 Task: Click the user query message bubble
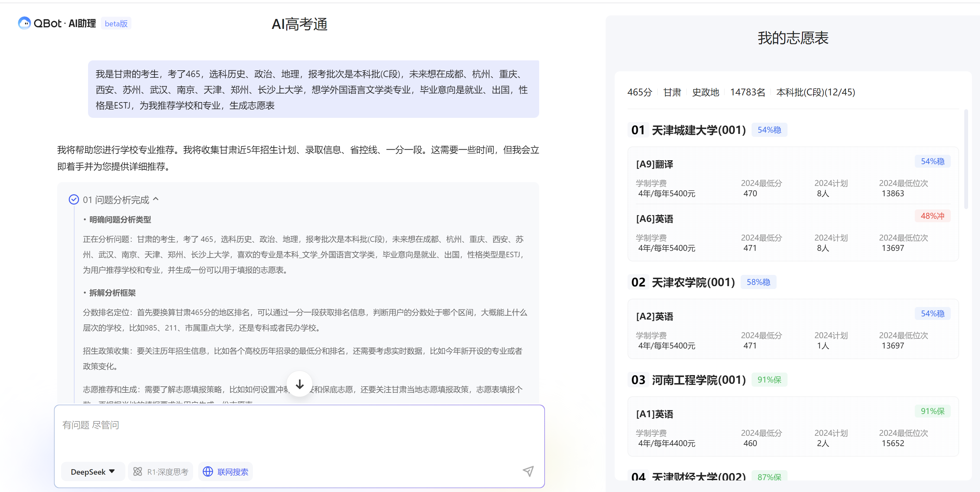pyautogui.click(x=314, y=89)
